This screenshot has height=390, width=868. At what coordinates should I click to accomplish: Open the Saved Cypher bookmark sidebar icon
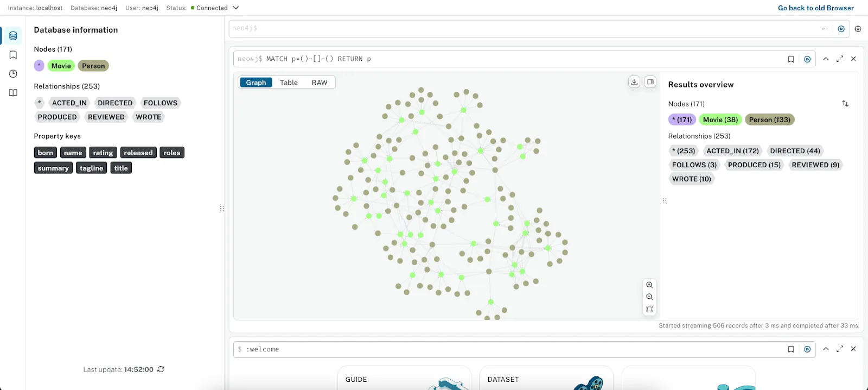click(13, 55)
